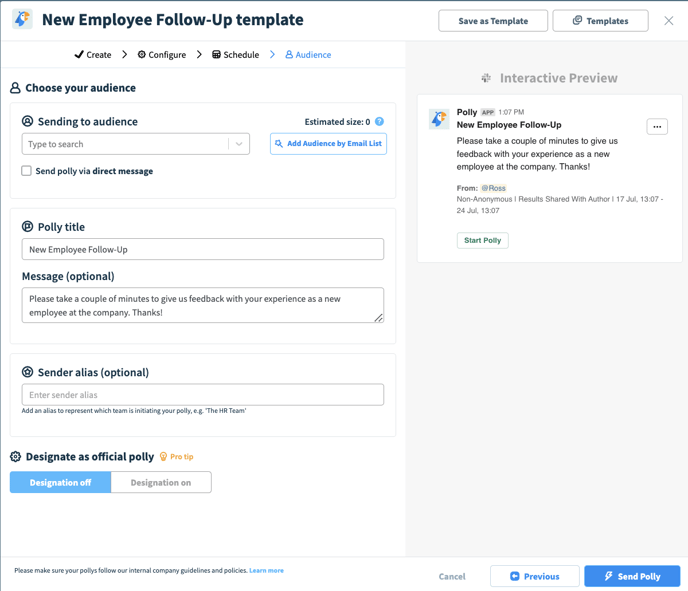Open the Templates button
The width and height of the screenshot is (688, 591).
point(600,21)
